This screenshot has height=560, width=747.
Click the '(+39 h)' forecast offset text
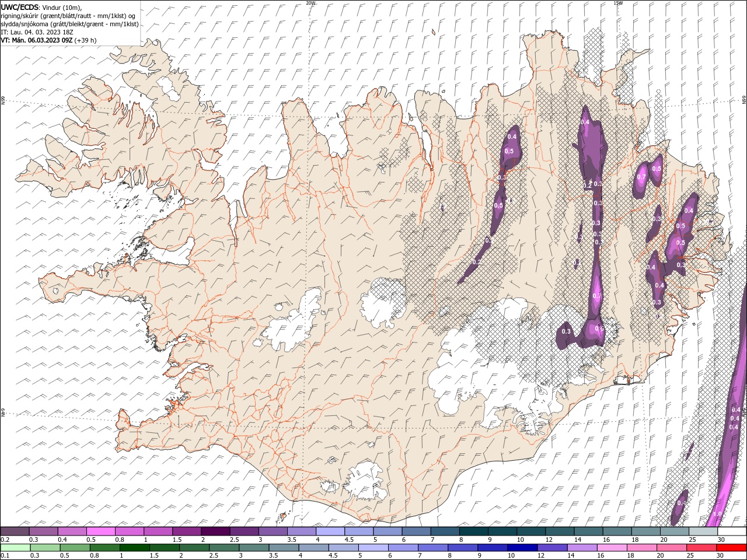[x=85, y=40]
